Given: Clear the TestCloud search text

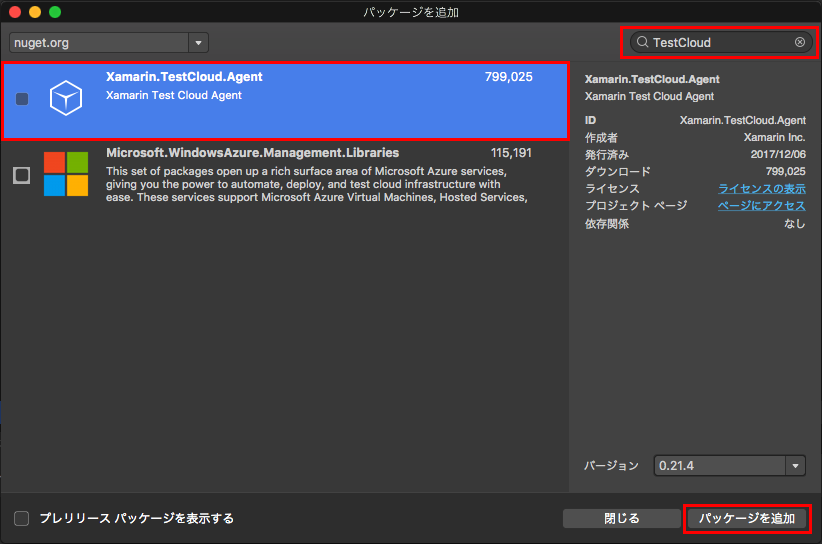Looking at the screenshot, I should [799, 42].
